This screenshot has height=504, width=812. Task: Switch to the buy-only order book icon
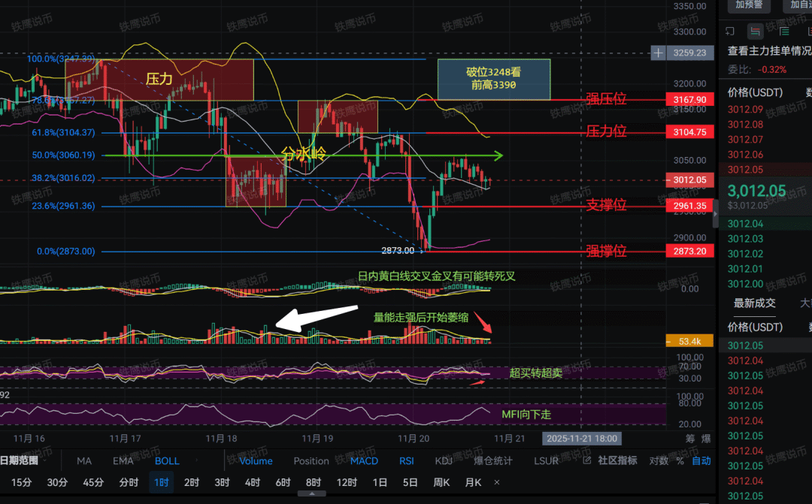tap(783, 31)
